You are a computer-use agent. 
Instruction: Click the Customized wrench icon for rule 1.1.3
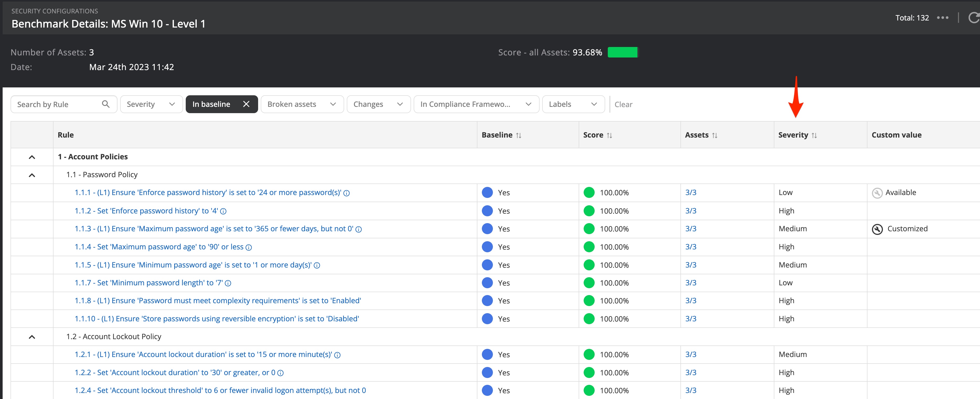[877, 229]
